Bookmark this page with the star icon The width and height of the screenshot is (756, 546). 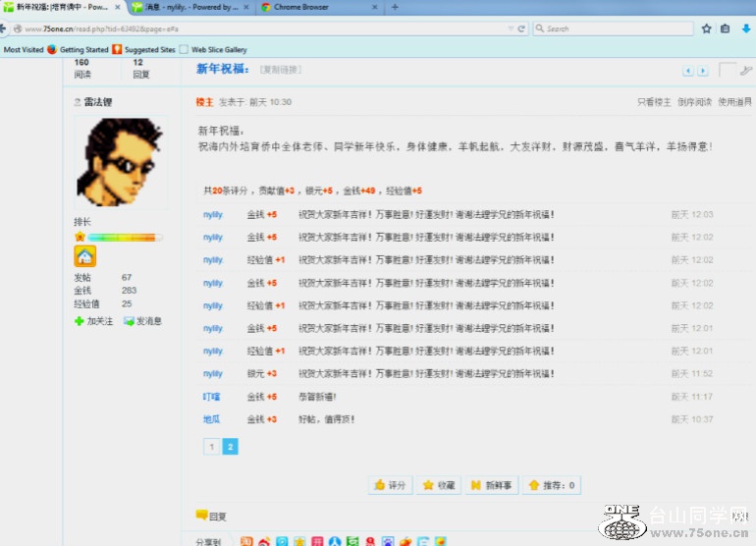click(x=706, y=28)
